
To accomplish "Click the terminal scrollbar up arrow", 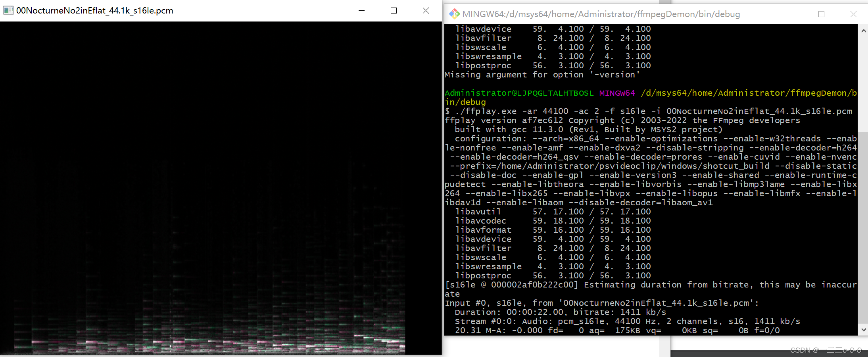I will click(x=863, y=31).
